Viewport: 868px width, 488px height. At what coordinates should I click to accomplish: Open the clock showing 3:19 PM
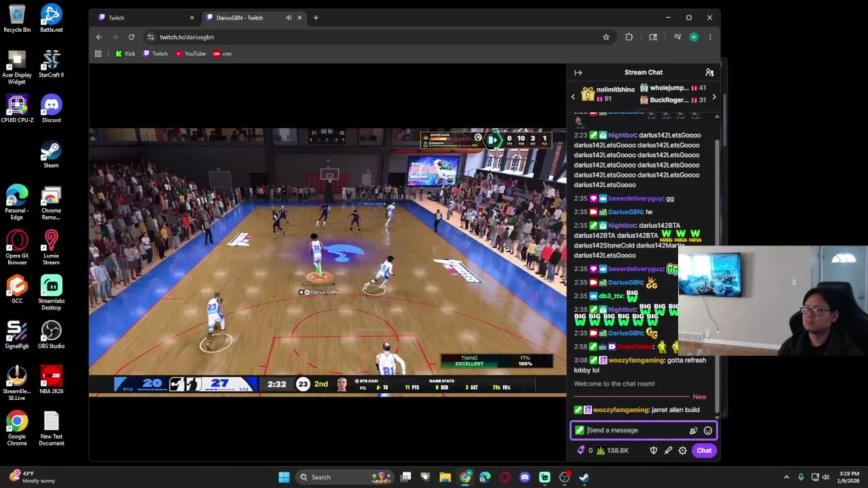(849, 477)
